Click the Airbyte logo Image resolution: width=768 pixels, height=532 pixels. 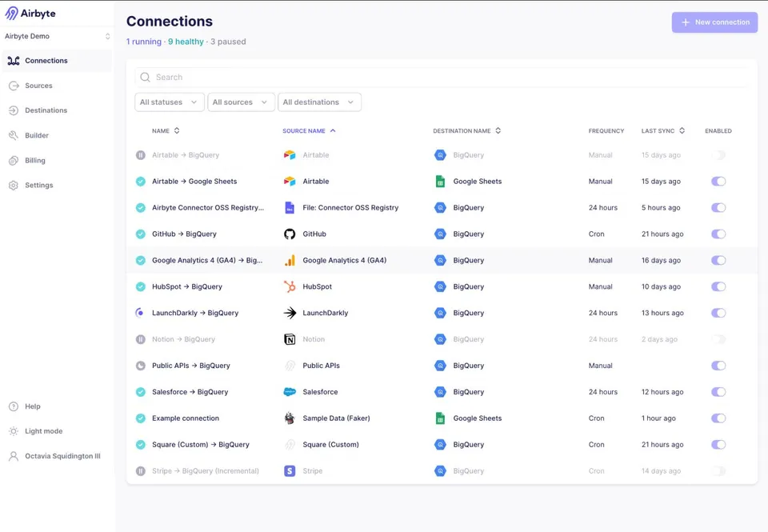tap(30, 14)
